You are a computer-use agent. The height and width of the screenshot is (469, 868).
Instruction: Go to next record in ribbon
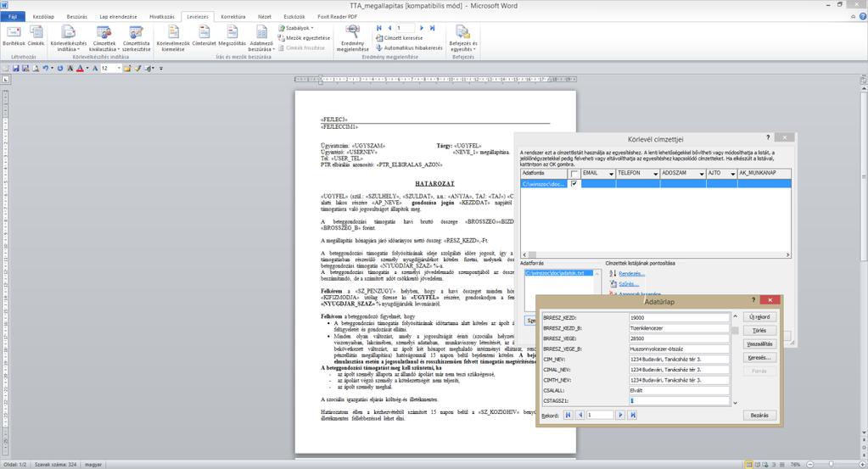coord(422,28)
